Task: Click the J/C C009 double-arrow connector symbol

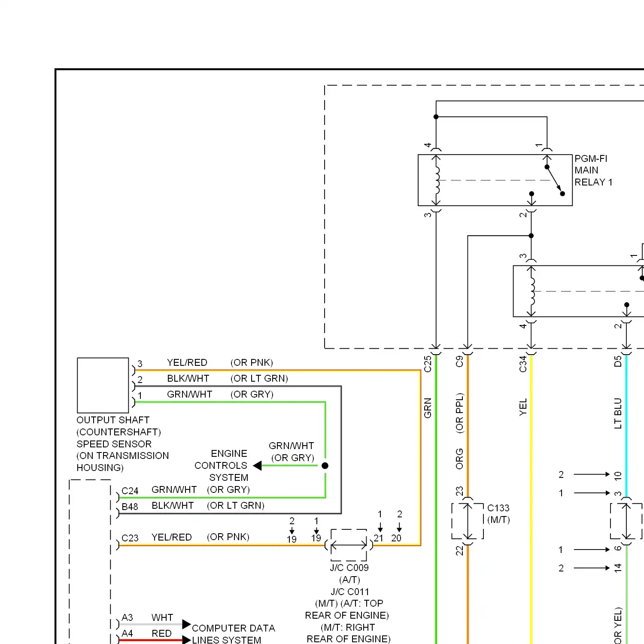Action: pyautogui.click(x=349, y=545)
